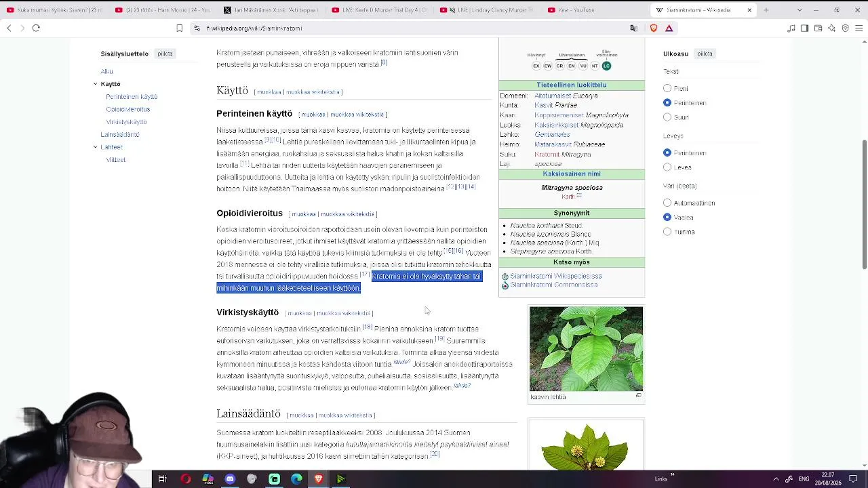Viewport: 868px width, 488px height.
Task: Click the address bar URL field
Action: [x=407, y=28]
